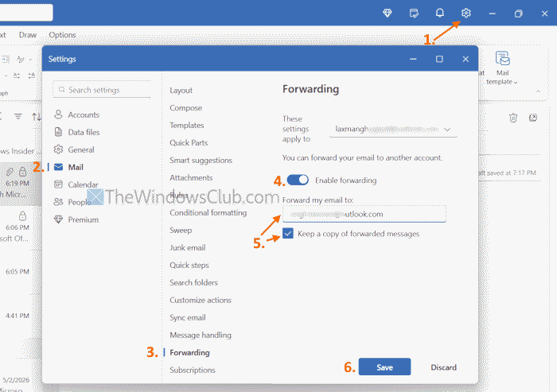Open Compose mail settings
Viewport: 557px width, 392px height.
tap(185, 107)
